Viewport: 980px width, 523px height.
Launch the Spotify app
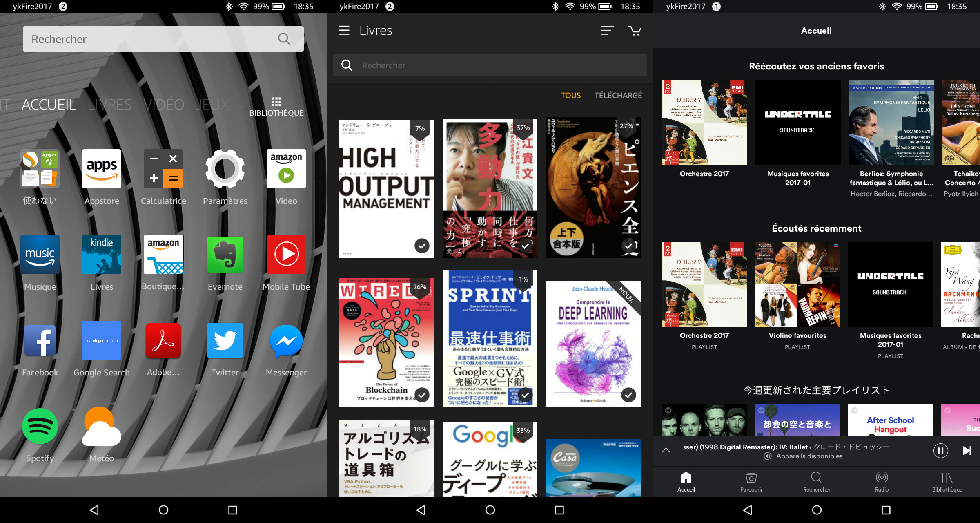(x=40, y=426)
